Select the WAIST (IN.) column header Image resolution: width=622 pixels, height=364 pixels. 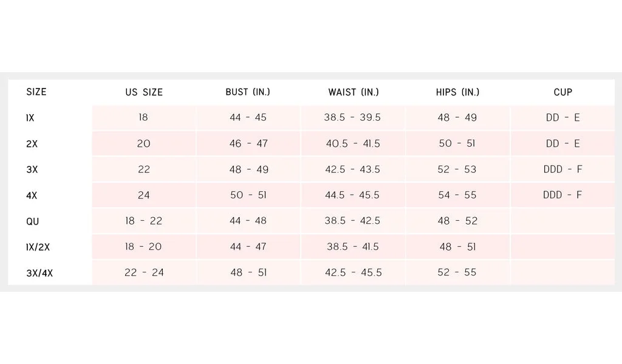click(x=354, y=92)
